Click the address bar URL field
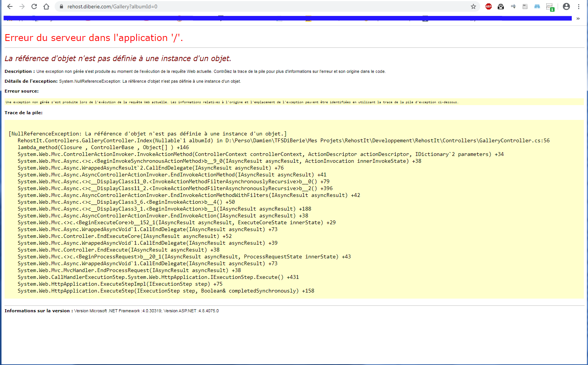Image resolution: width=588 pixels, height=365 pixels. [266, 6]
